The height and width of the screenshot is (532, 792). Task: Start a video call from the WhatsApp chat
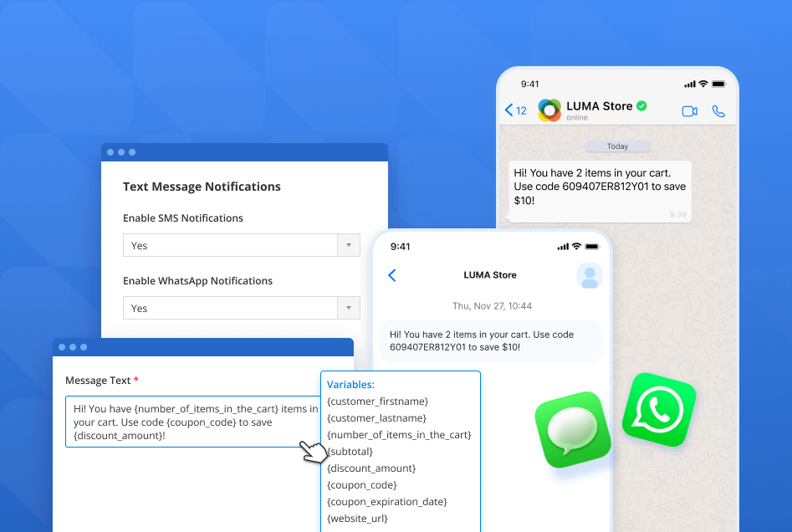tap(689, 110)
